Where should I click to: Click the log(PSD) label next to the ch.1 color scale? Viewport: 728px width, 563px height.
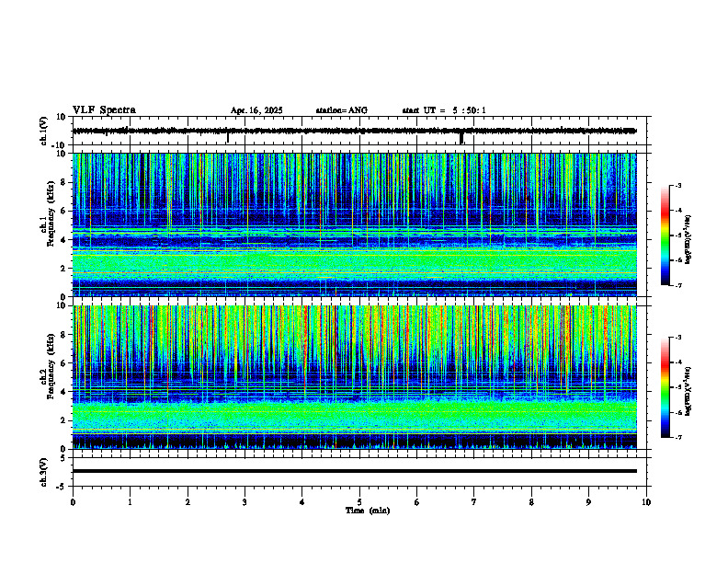(x=688, y=240)
